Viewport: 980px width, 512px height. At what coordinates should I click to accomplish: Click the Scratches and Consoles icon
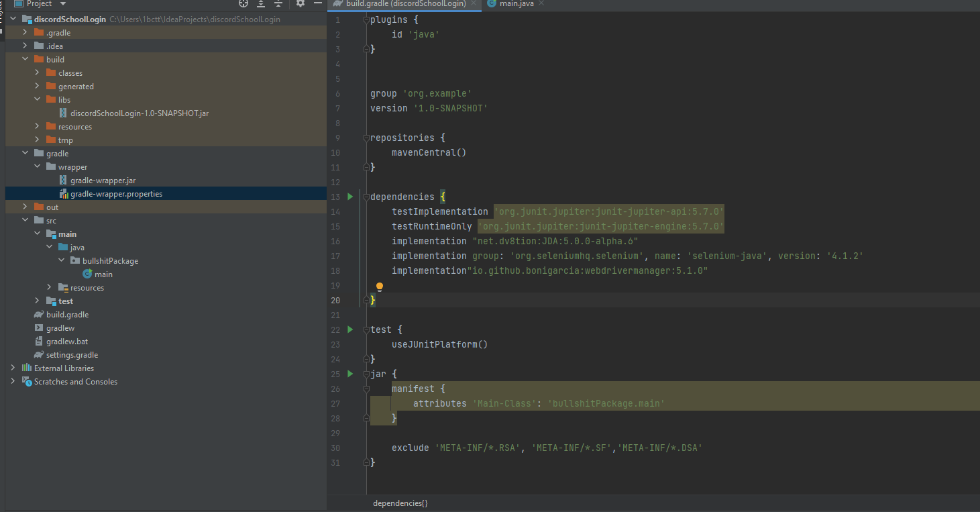click(x=27, y=382)
